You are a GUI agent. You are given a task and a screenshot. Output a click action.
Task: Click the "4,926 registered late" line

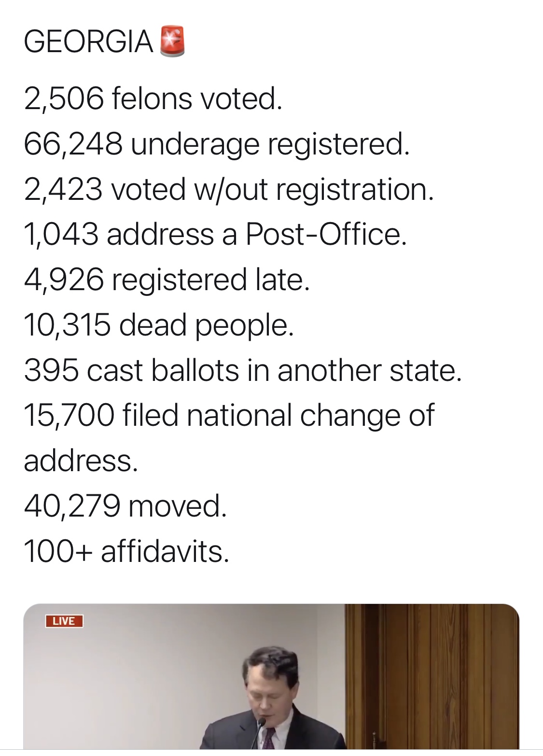167,280
